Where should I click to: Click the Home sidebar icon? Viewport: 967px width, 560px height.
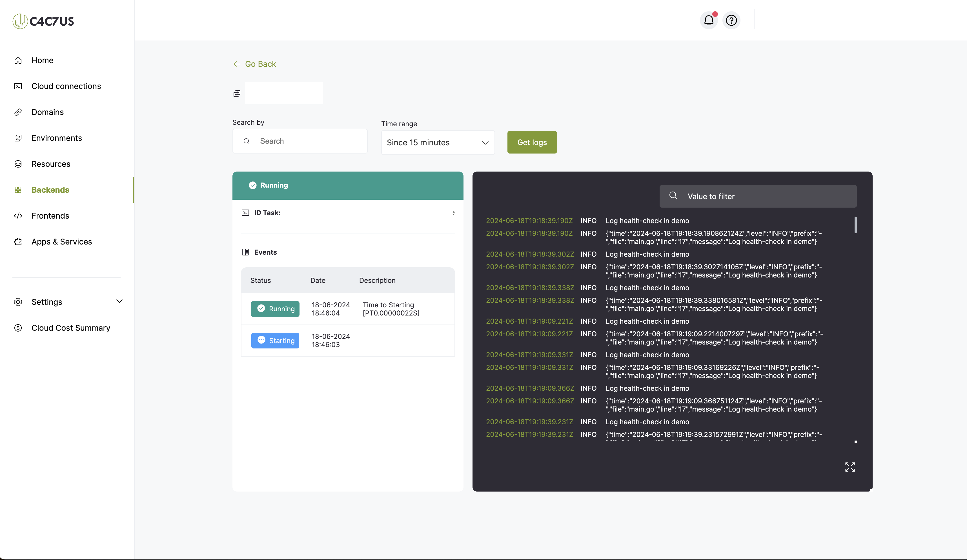point(18,60)
